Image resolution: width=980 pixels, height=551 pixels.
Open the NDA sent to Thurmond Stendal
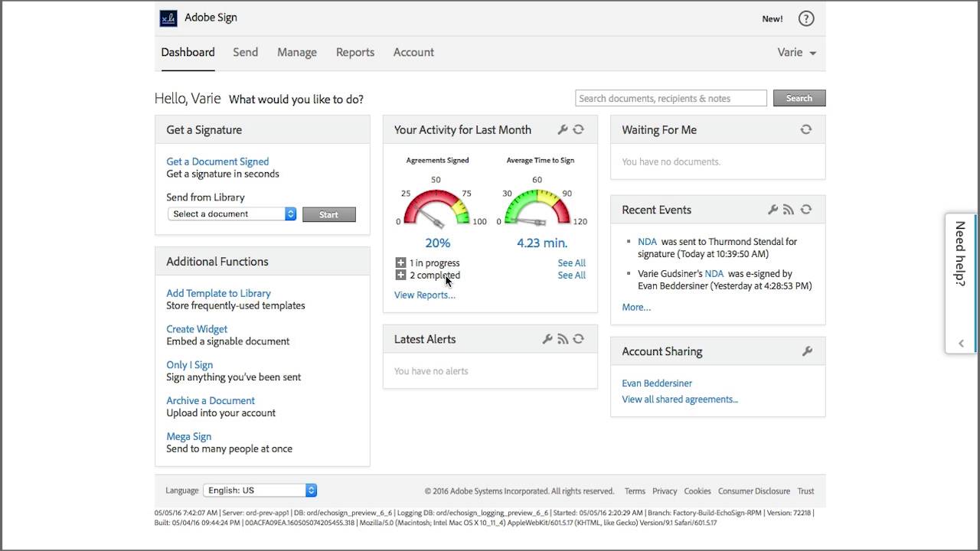pos(648,241)
